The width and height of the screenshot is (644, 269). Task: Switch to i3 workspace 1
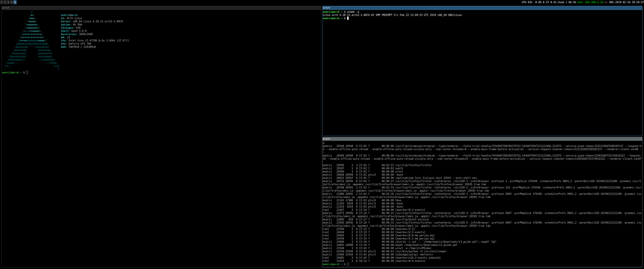[1, 2]
